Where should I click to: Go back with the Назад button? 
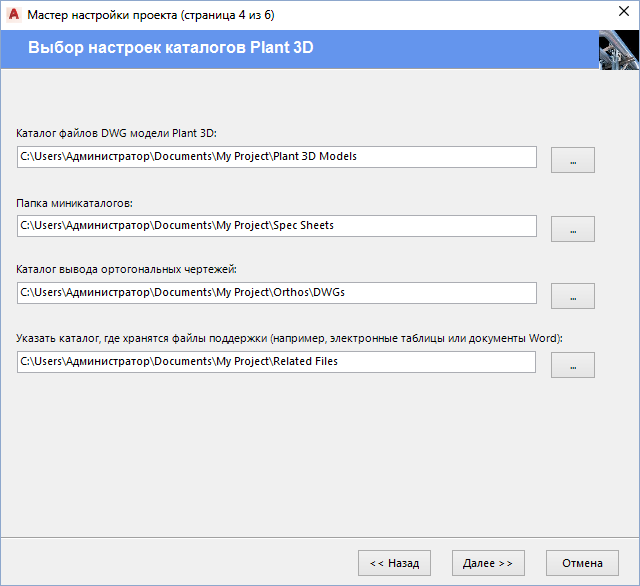click(x=394, y=563)
